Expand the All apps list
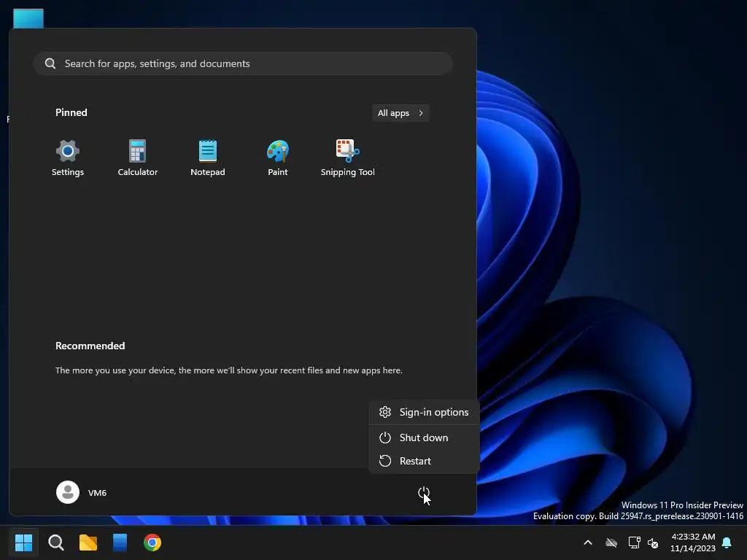The width and height of the screenshot is (747, 560). 400,113
